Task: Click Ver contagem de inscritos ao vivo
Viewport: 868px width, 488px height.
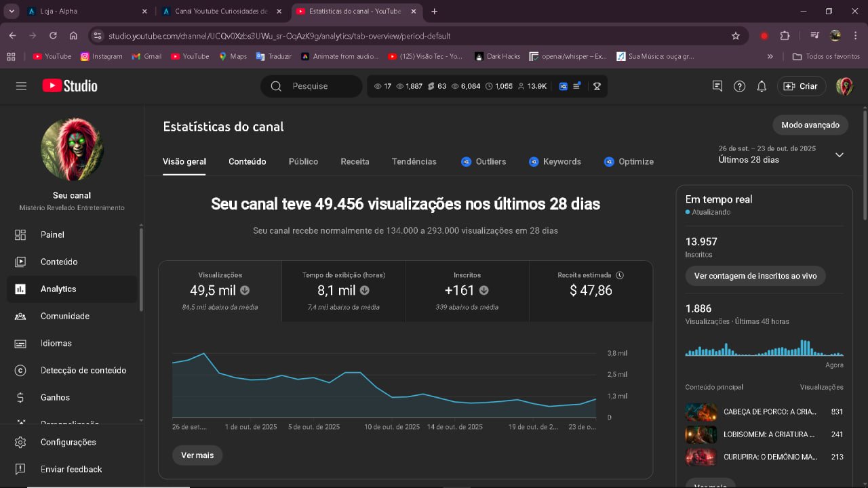Action: [755, 276]
